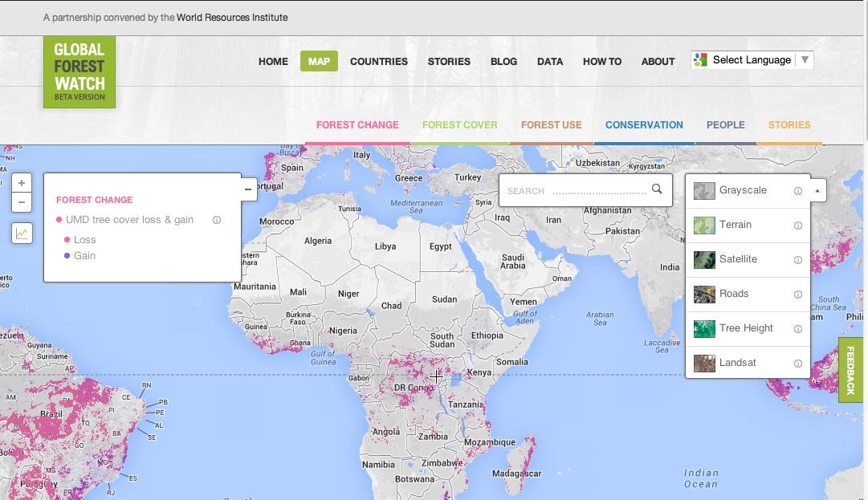The image size is (868, 500).
Task: Follow the World Resources Institute link
Action: tap(232, 17)
